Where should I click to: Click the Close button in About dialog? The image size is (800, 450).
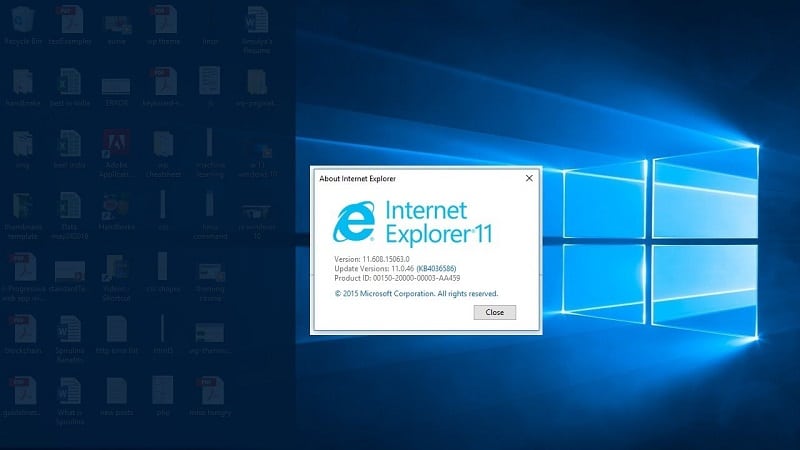pos(494,312)
